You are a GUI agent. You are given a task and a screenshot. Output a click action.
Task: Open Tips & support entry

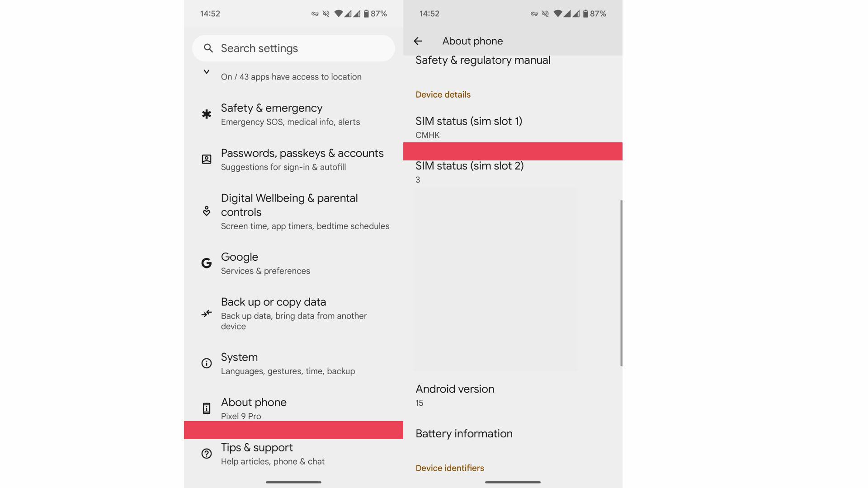click(x=273, y=454)
